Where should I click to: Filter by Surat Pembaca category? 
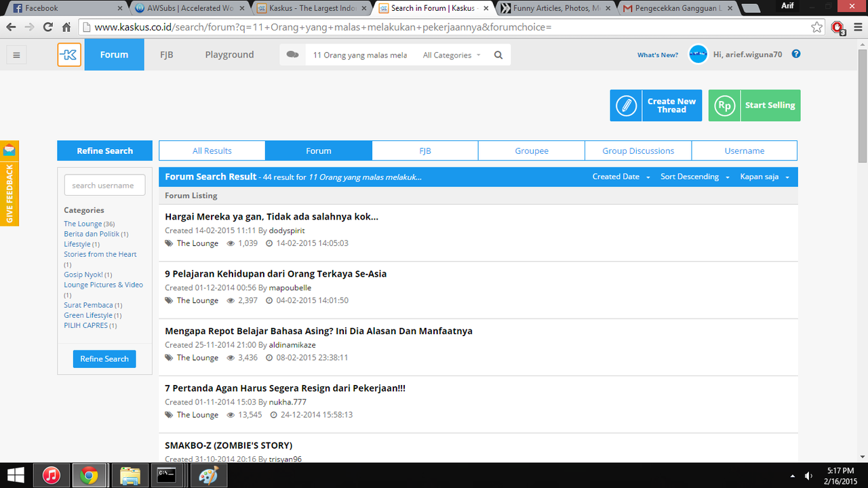tap(88, 305)
